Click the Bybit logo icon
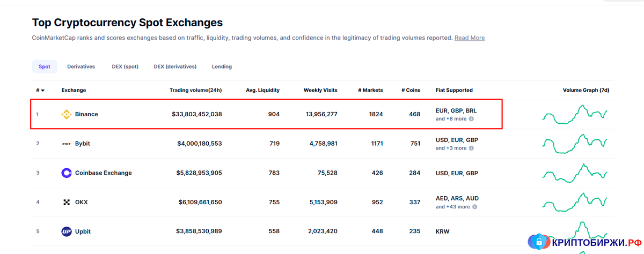This screenshot has width=644, height=254. (67, 144)
